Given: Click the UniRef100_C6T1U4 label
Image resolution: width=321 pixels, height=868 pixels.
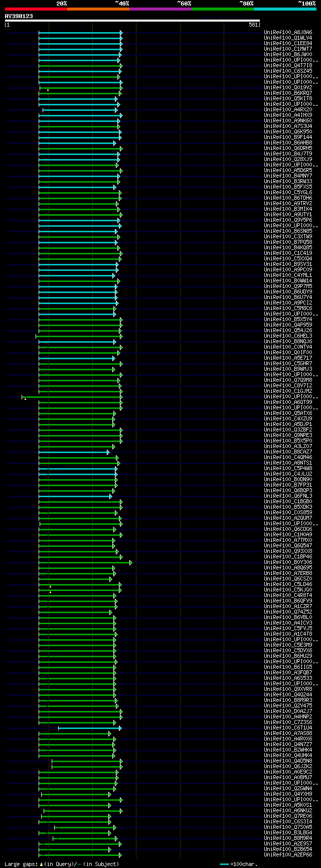Looking at the screenshot, I should pyautogui.click(x=288, y=728).
